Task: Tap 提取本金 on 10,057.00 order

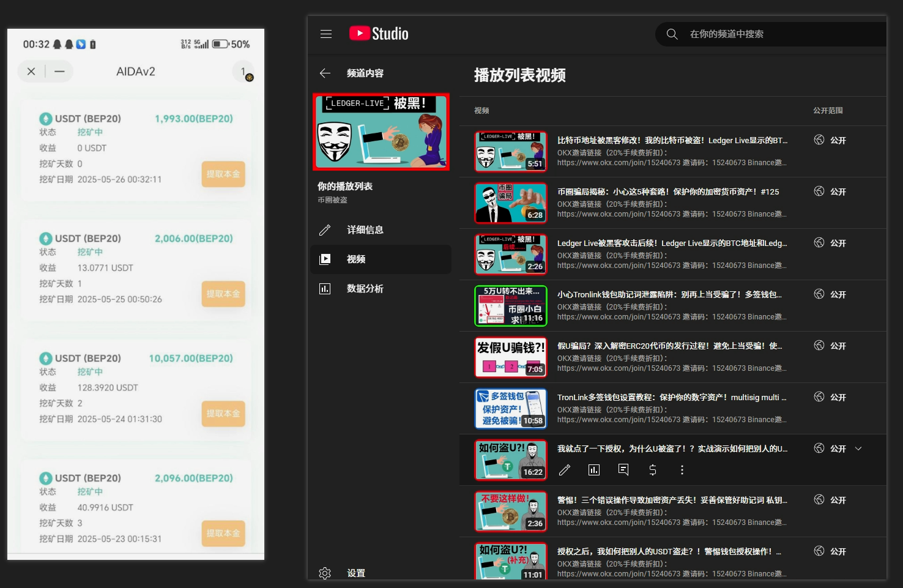Action: point(223,414)
